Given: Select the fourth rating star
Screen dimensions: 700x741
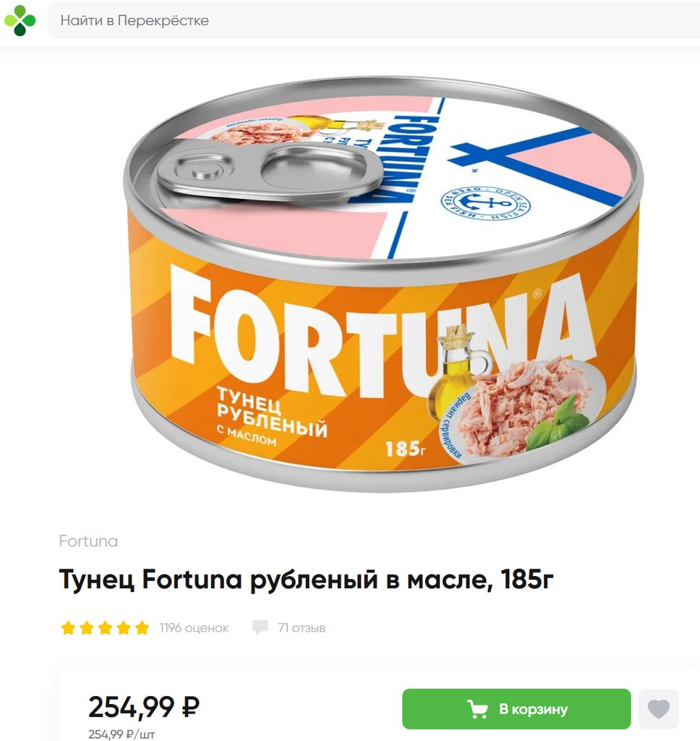Looking at the screenshot, I should click(124, 628).
